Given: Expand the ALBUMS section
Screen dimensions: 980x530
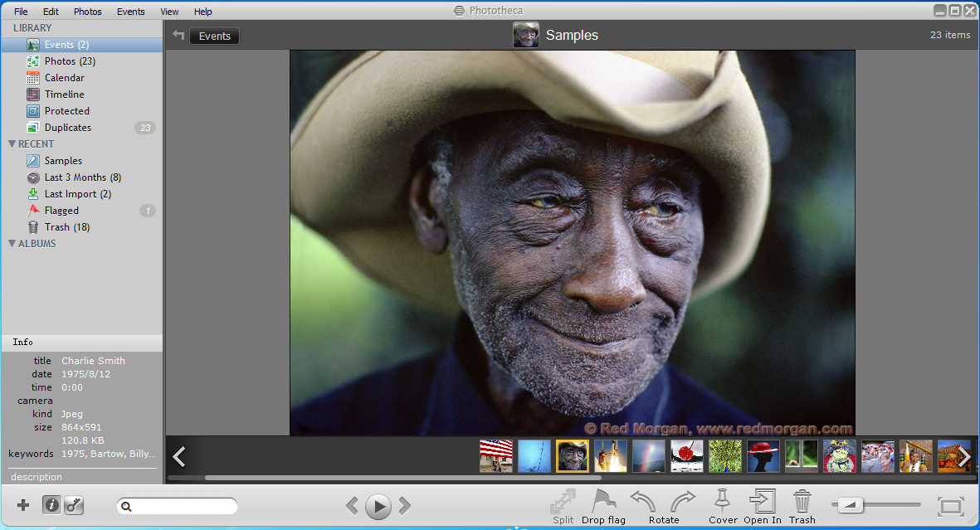Looking at the screenshot, I should pos(12,244).
